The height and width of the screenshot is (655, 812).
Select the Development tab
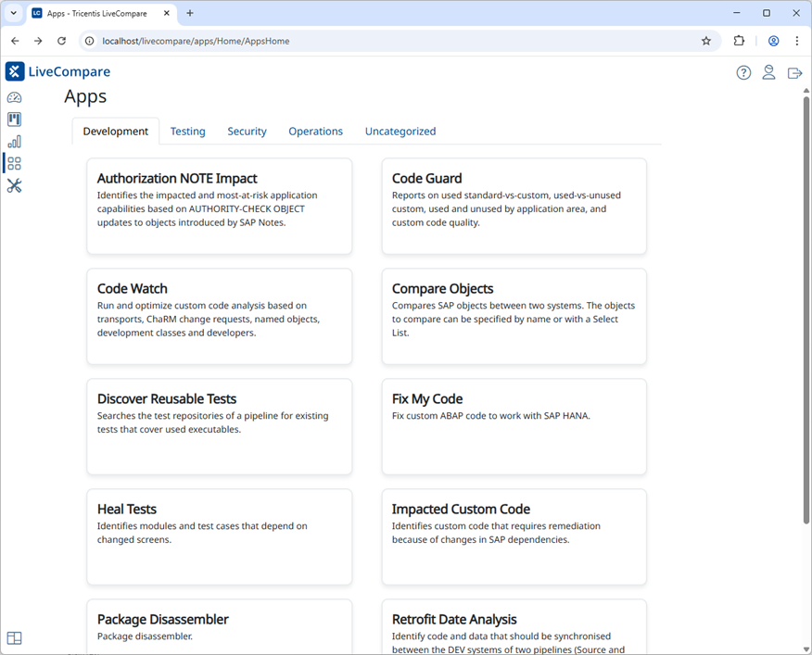pyautogui.click(x=116, y=132)
